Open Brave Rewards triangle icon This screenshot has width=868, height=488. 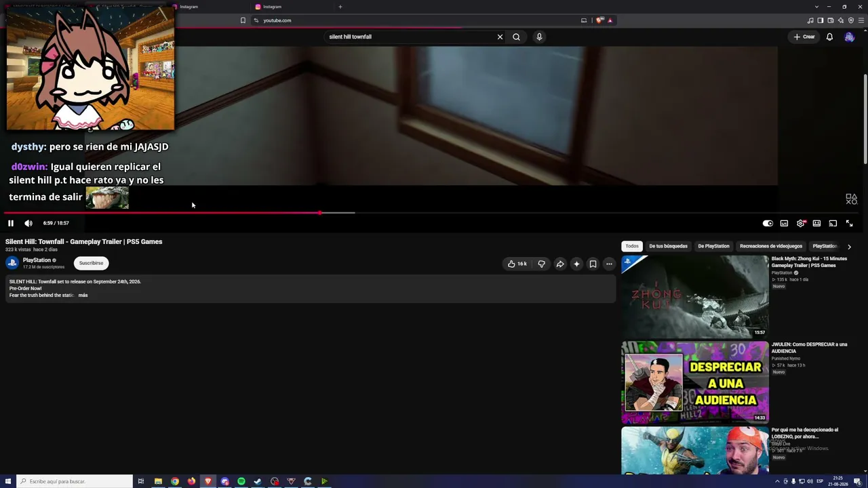coord(610,20)
